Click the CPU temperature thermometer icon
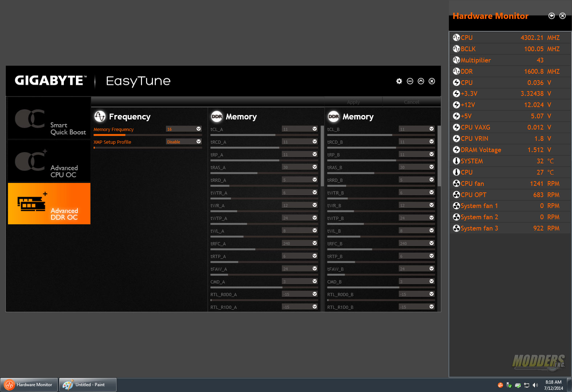 (457, 172)
